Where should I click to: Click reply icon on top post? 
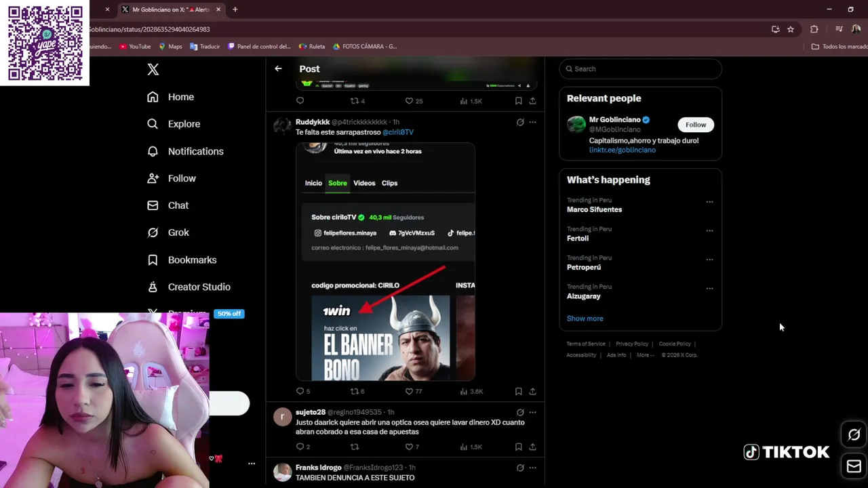tap(300, 100)
